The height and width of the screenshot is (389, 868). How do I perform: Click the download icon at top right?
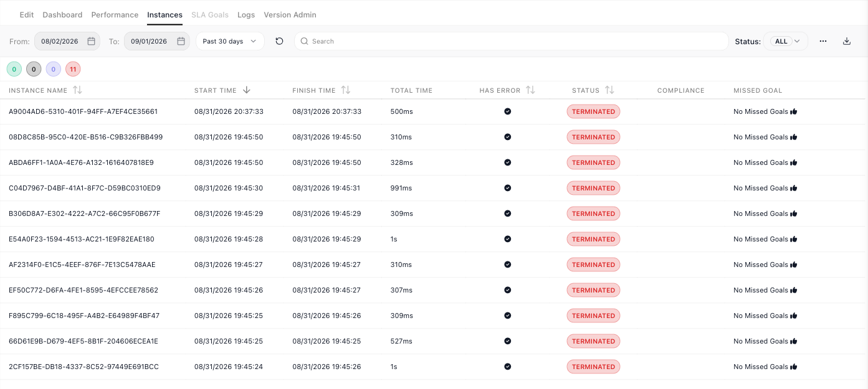point(846,41)
